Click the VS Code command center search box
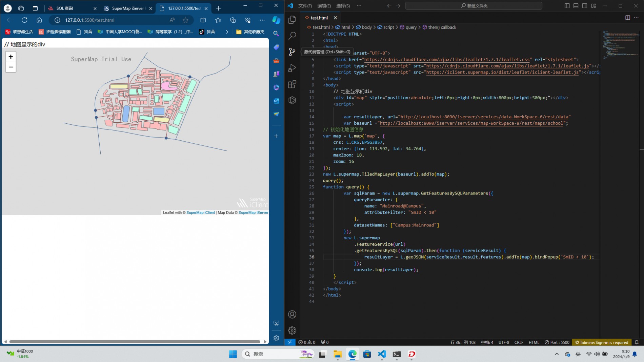Viewport: 644px width, 362px height. coord(474,6)
